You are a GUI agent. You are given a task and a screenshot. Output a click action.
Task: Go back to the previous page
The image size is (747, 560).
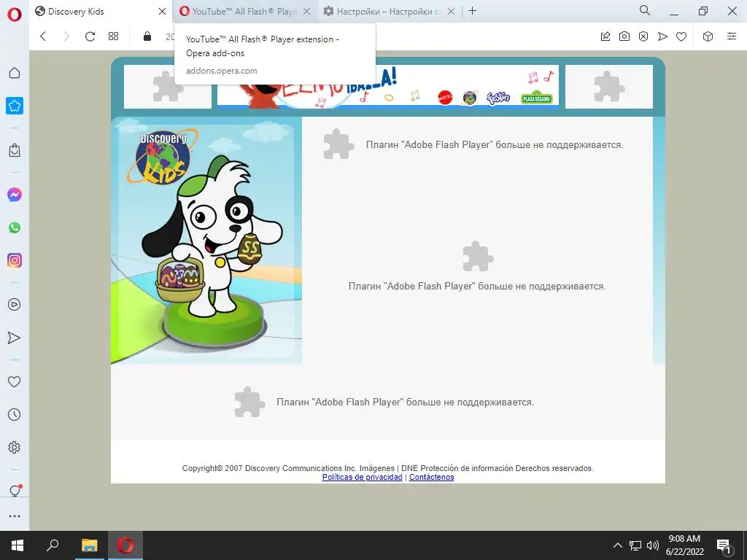43,36
